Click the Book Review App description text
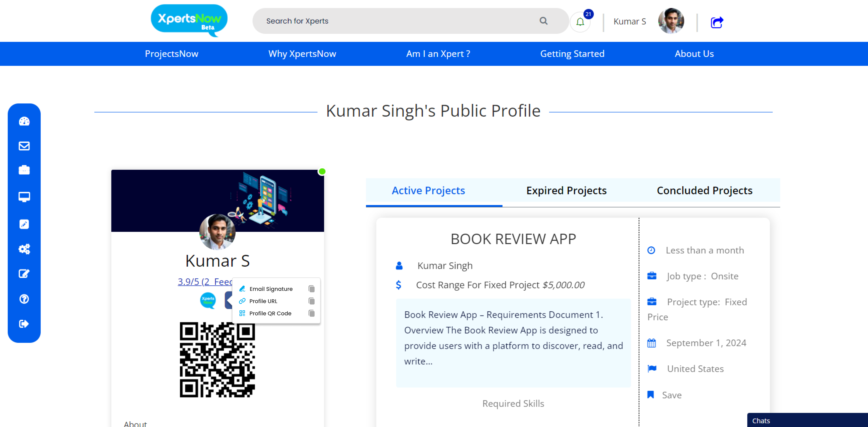The height and width of the screenshot is (427, 868). [513, 338]
